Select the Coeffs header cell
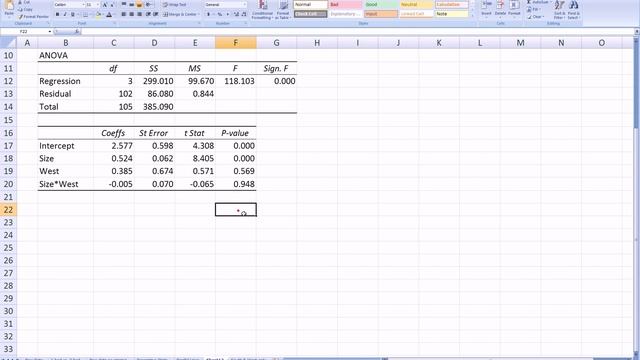The image size is (640, 360). click(x=113, y=133)
